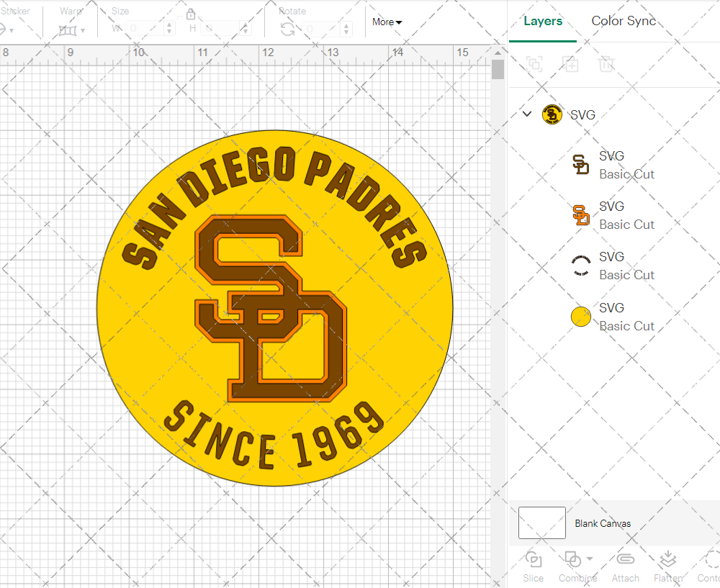This screenshot has height=588, width=720.
Task: Click the Width size field
Action: (x=145, y=29)
